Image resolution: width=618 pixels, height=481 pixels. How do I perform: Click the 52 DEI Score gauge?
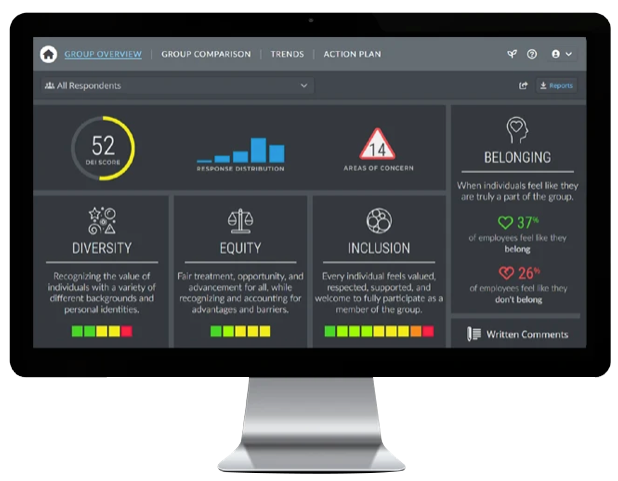(x=103, y=148)
